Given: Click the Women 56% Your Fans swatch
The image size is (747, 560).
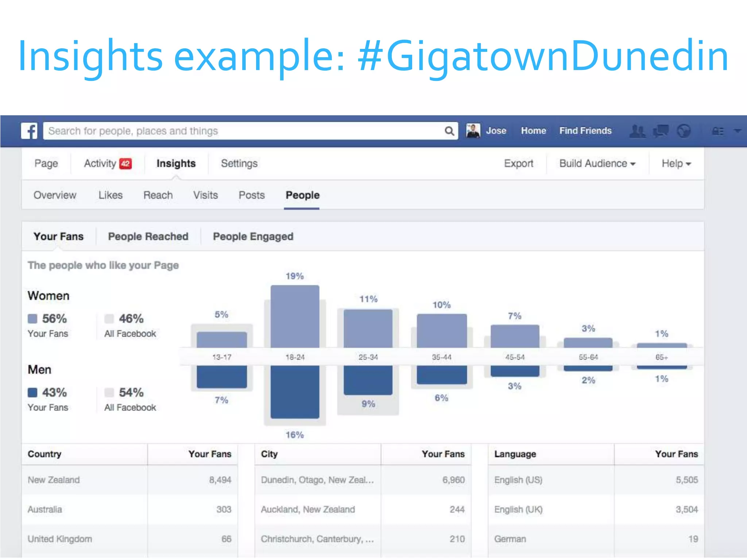Looking at the screenshot, I should (32, 319).
